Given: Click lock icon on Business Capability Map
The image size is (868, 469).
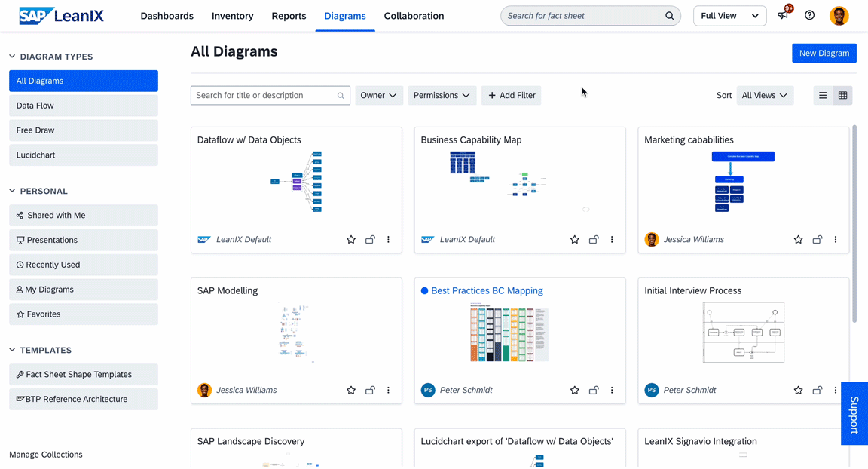Looking at the screenshot, I should point(594,239).
